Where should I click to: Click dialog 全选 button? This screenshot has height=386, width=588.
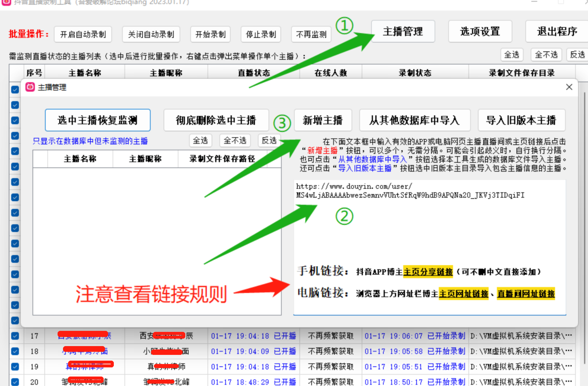coord(201,140)
